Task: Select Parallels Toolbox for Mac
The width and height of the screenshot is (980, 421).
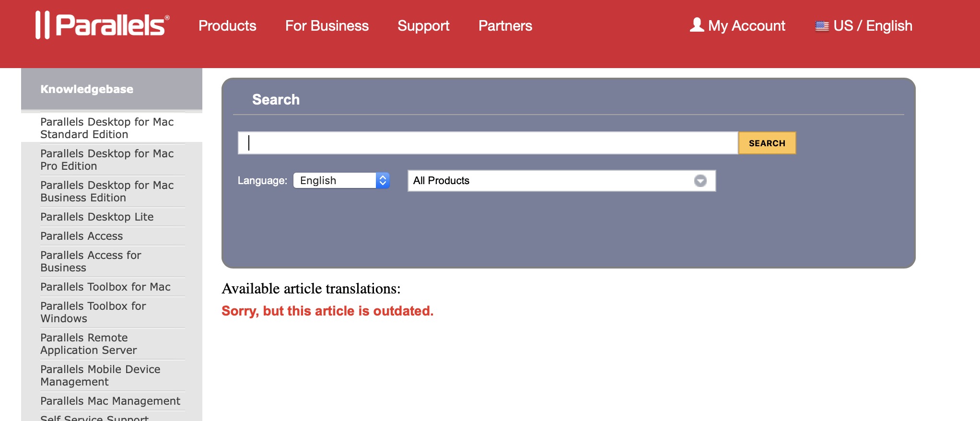Action: point(105,287)
